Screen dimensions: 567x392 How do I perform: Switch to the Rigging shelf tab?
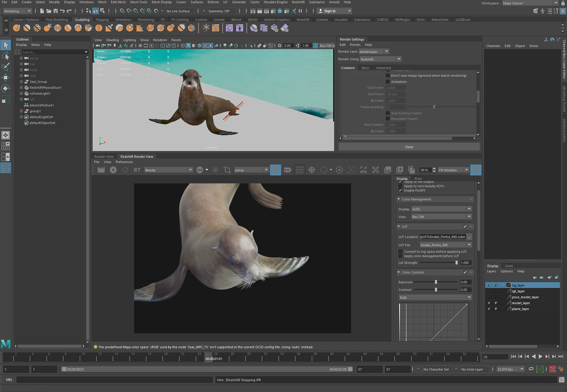(102, 20)
